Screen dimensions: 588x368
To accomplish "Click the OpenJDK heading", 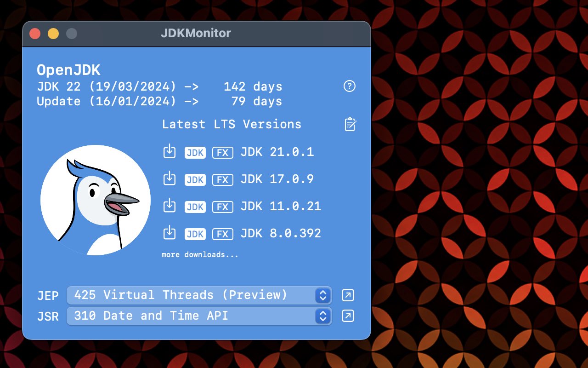I will (x=68, y=70).
